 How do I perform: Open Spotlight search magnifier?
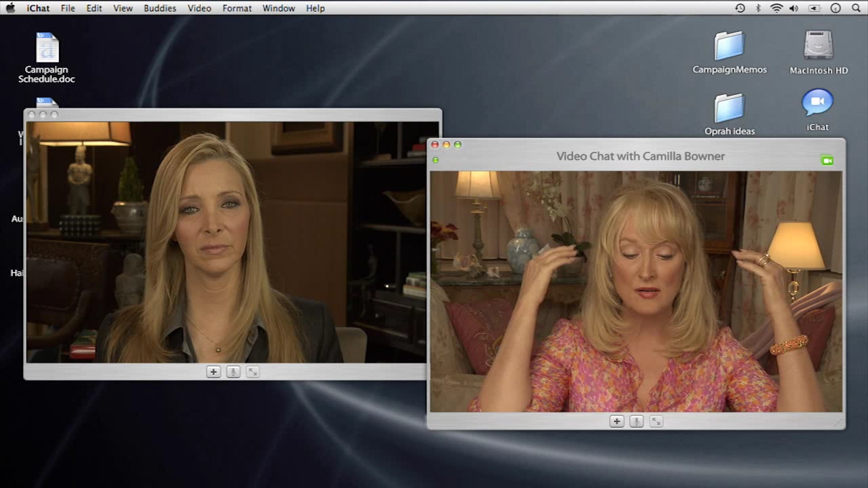[x=855, y=8]
